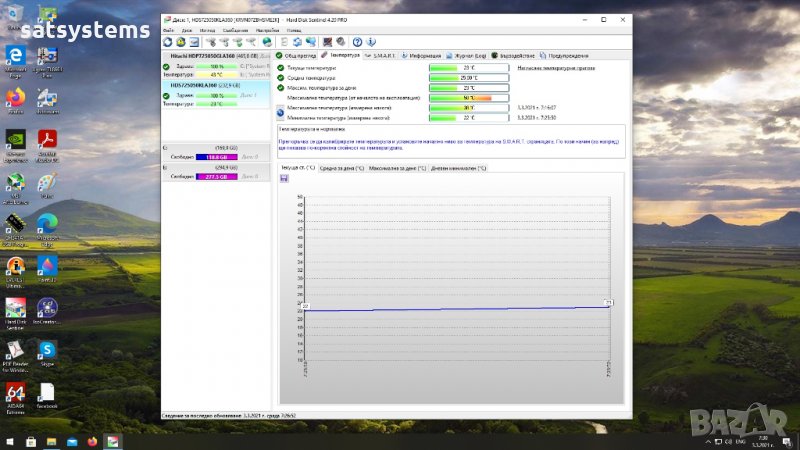800x450 pixels.
Task: Click the Windows Start button
Action: click(x=9, y=440)
